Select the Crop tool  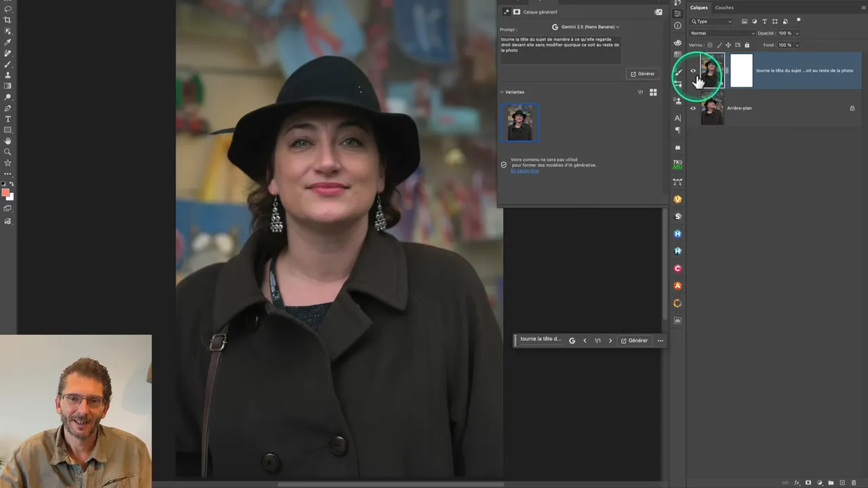(x=8, y=20)
